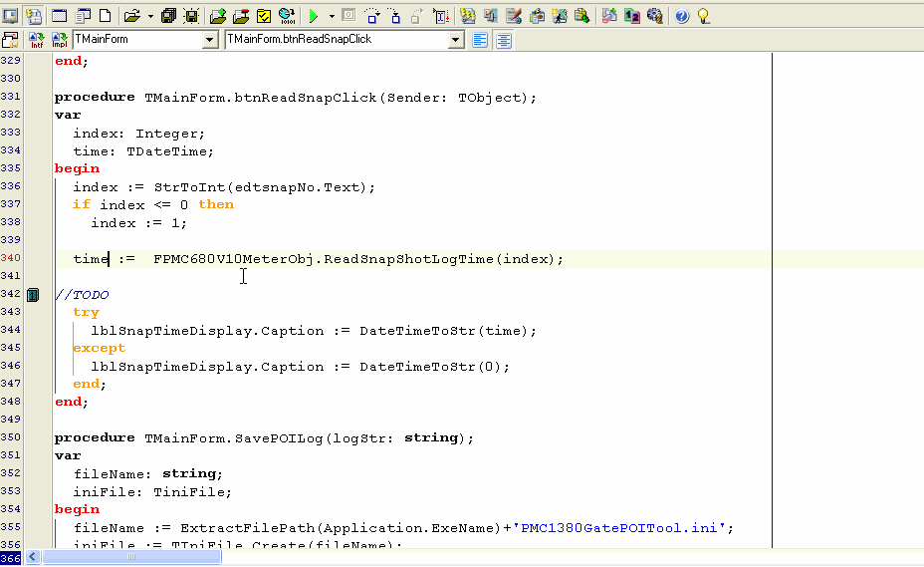Click the document compare toolbar icon
Viewport: 924px width, 567px height.
coord(491,16)
